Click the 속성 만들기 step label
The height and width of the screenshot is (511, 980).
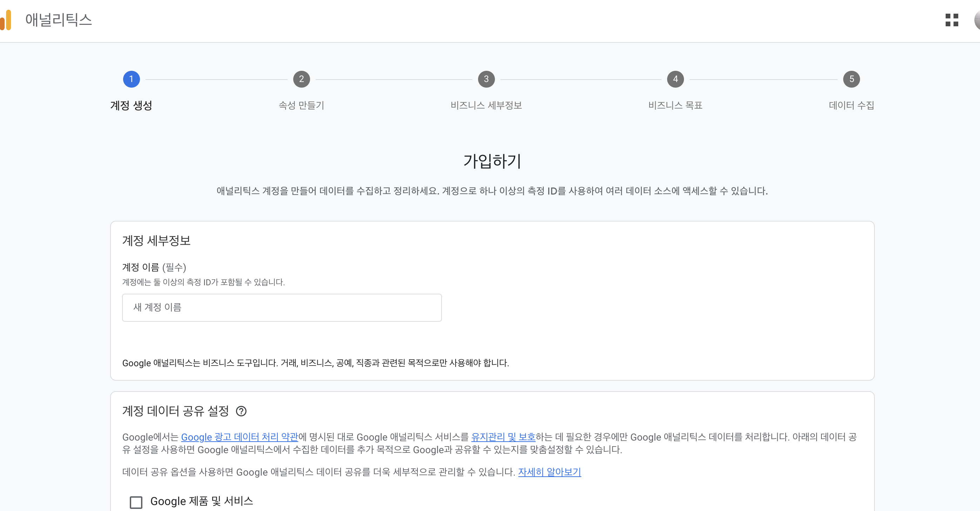(x=301, y=105)
